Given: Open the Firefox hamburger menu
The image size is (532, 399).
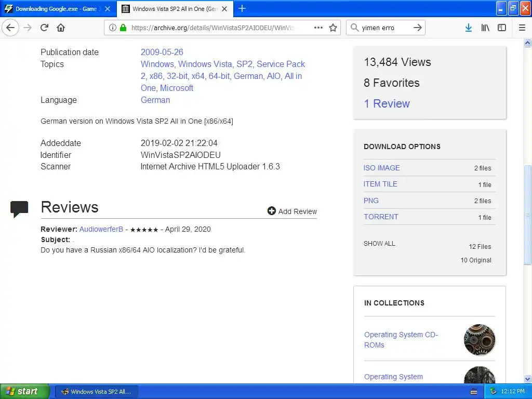Looking at the screenshot, I should (x=522, y=28).
